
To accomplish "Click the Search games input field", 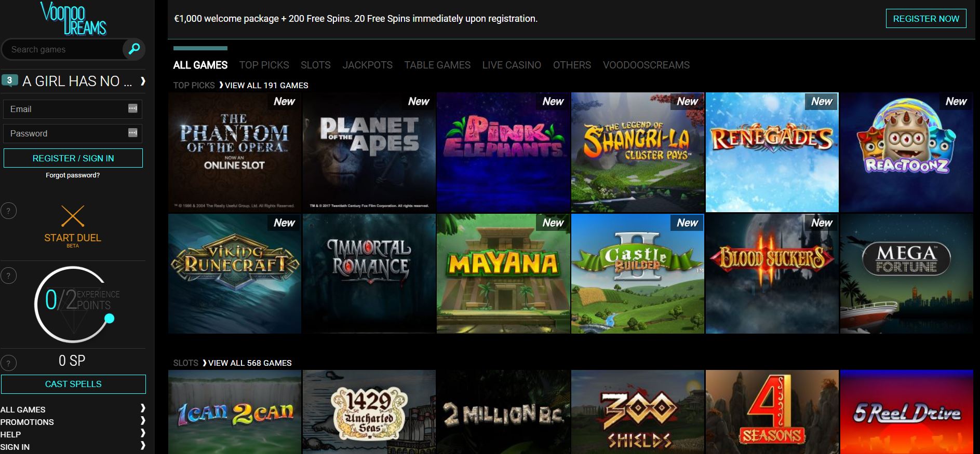I will [x=62, y=49].
